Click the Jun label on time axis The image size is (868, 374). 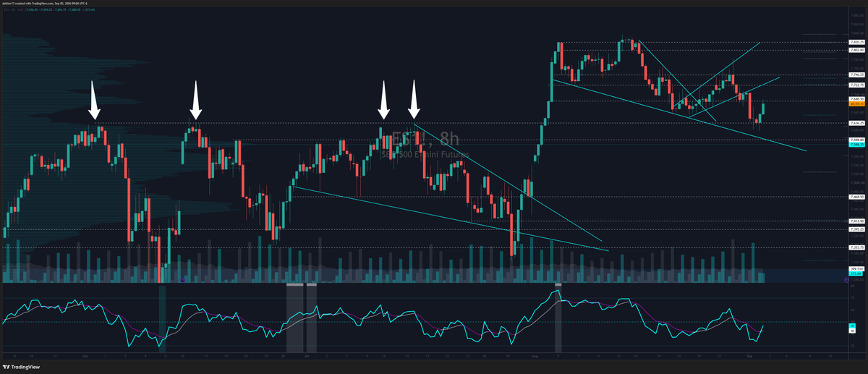point(85,354)
